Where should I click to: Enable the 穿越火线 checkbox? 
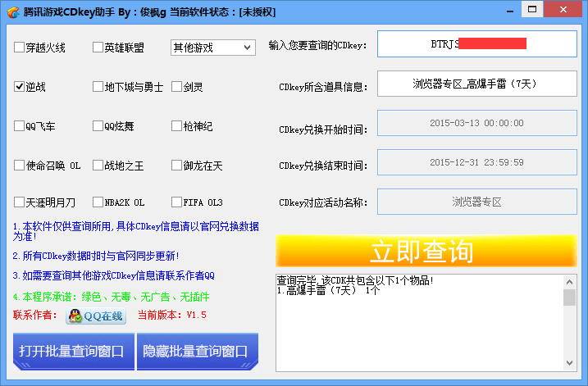coord(19,48)
